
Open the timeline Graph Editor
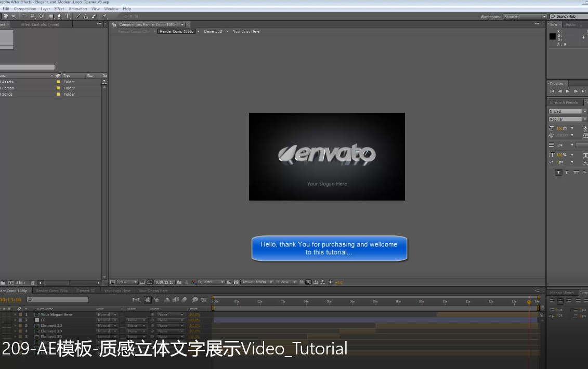[x=204, y=300]
